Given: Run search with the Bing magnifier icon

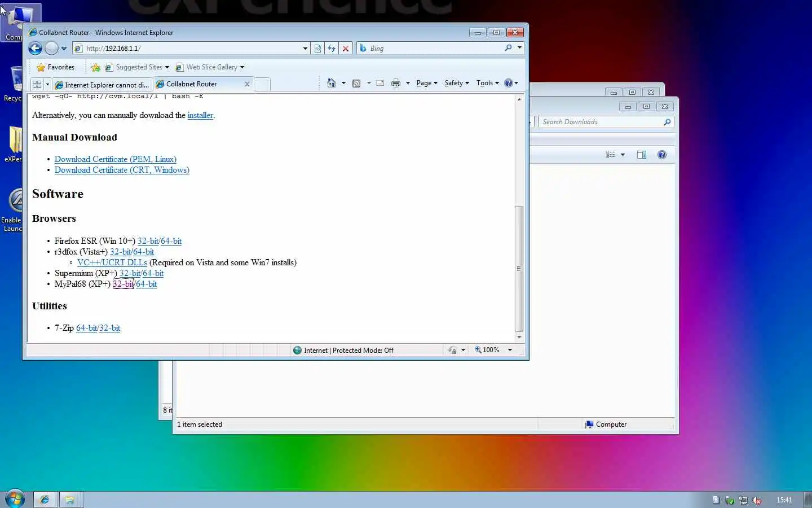Looking at the screenshot, I should click(509, 48).
